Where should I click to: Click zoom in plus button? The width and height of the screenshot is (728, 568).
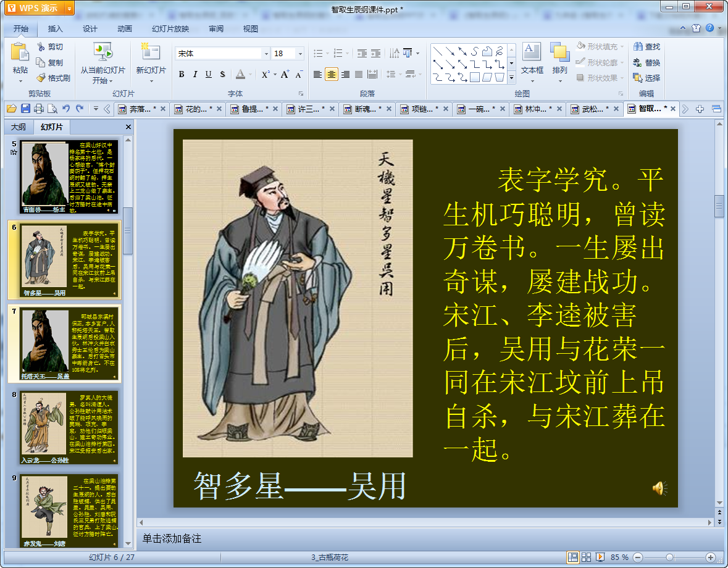710,558
